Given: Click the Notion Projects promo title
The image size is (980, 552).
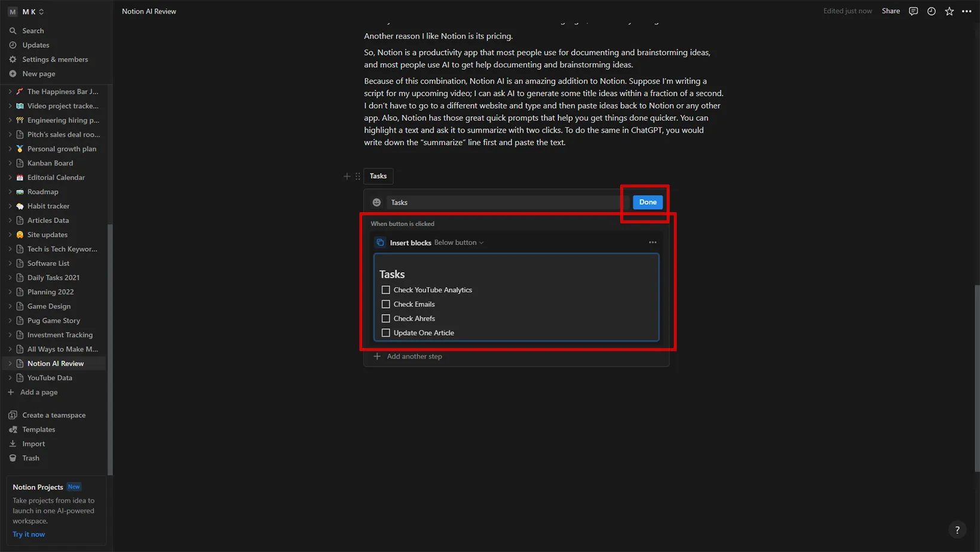Looking at the screenshot, I should pyautogui.click(x=38, y=487).
